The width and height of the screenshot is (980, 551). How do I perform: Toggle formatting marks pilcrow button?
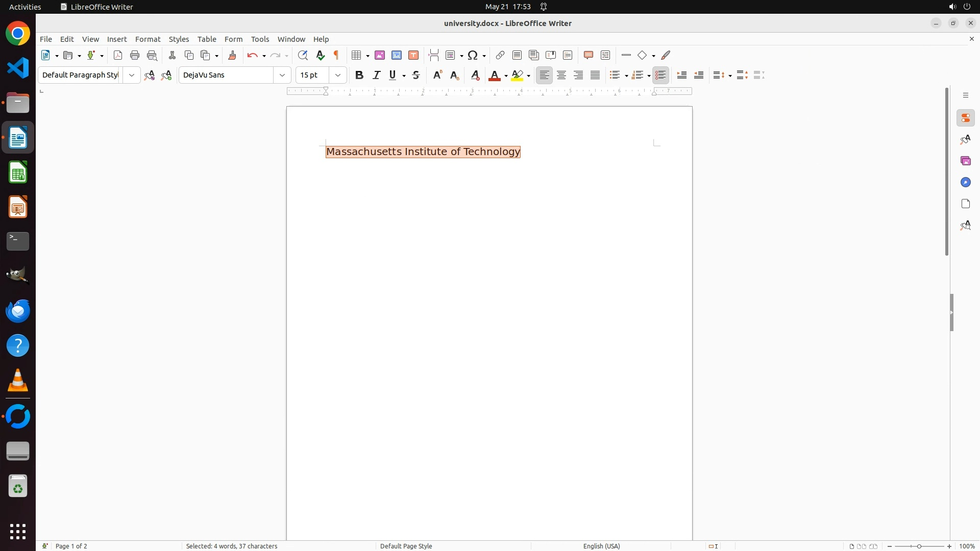coord(336,55)
